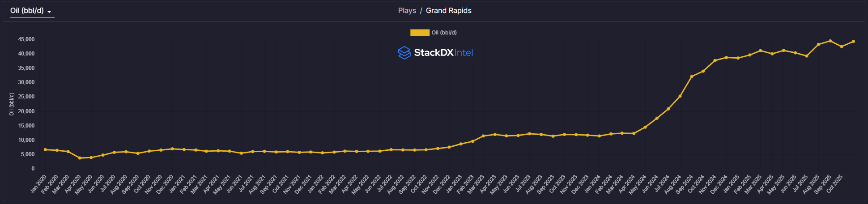Select the Sep 2024 data point marker
The image size is (868, 204).
point(692,76)
